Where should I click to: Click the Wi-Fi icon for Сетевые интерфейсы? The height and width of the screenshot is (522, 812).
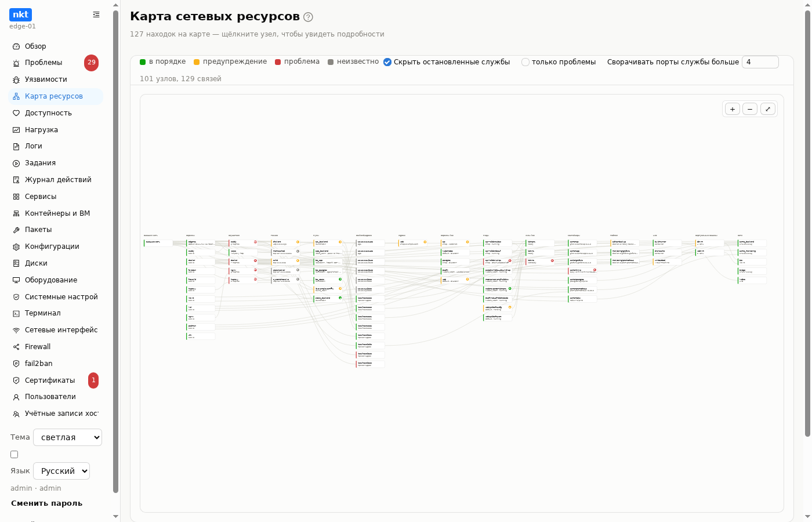click(16, 330)
